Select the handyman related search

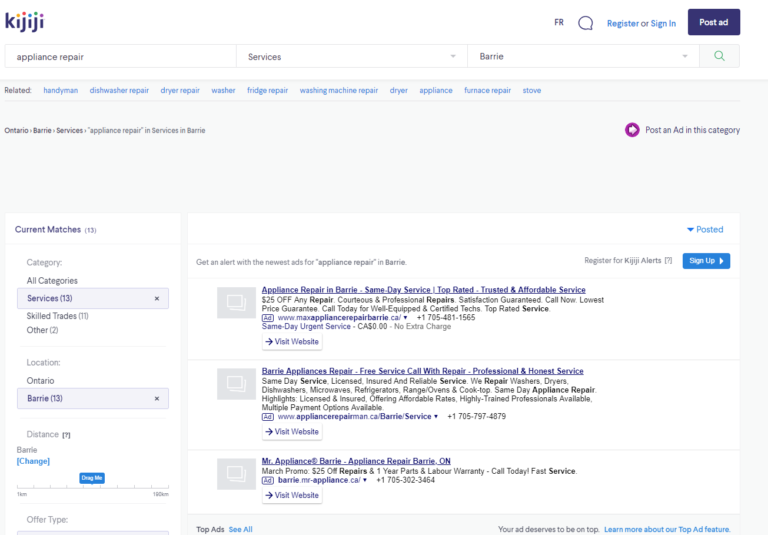[61, 90]
